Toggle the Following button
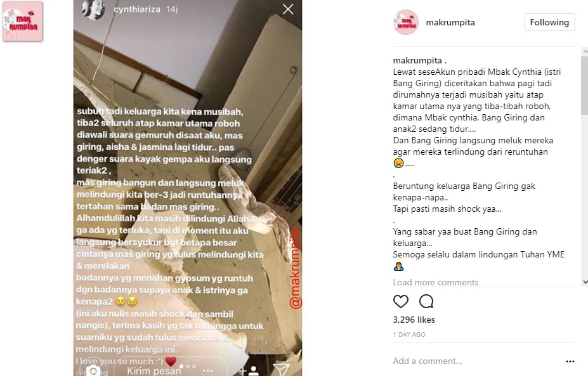 [549, 22]
